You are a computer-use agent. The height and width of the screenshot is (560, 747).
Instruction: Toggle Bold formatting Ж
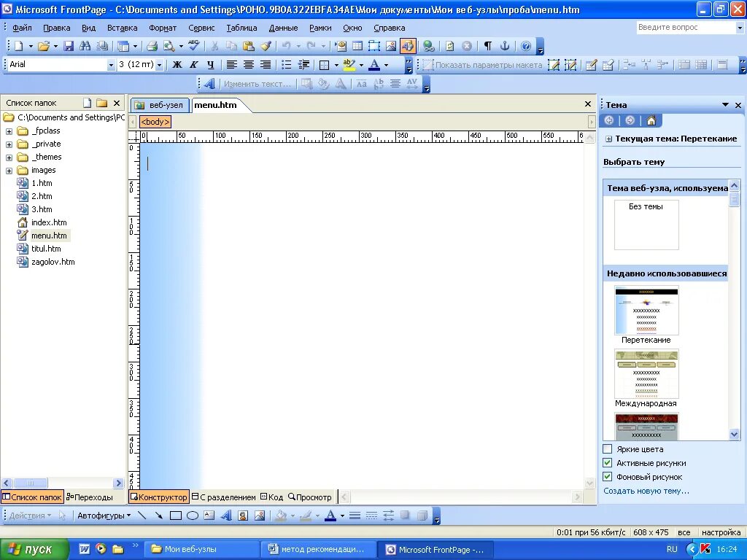coord(177,65)
